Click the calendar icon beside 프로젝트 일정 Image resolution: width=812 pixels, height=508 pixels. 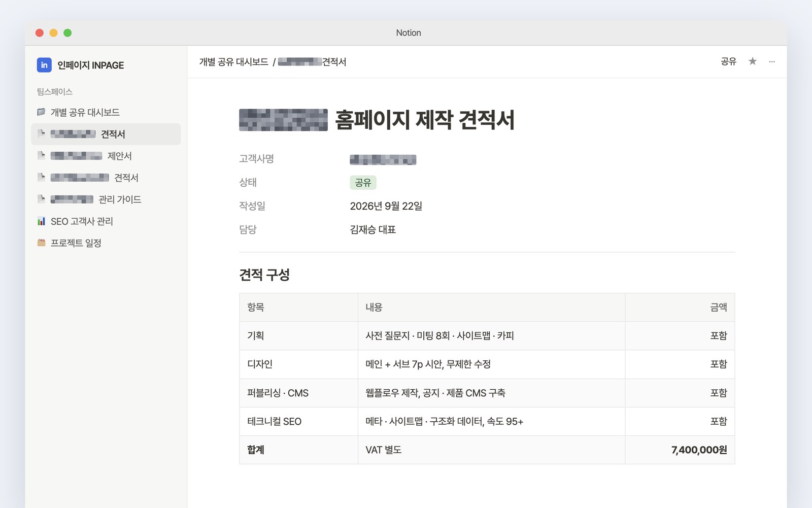[x=41, y=243]
